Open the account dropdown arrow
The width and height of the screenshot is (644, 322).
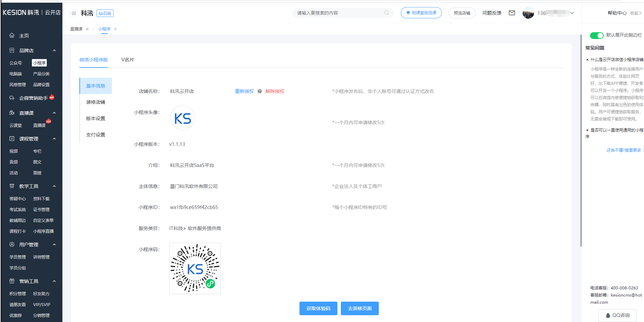pos(572,13)
